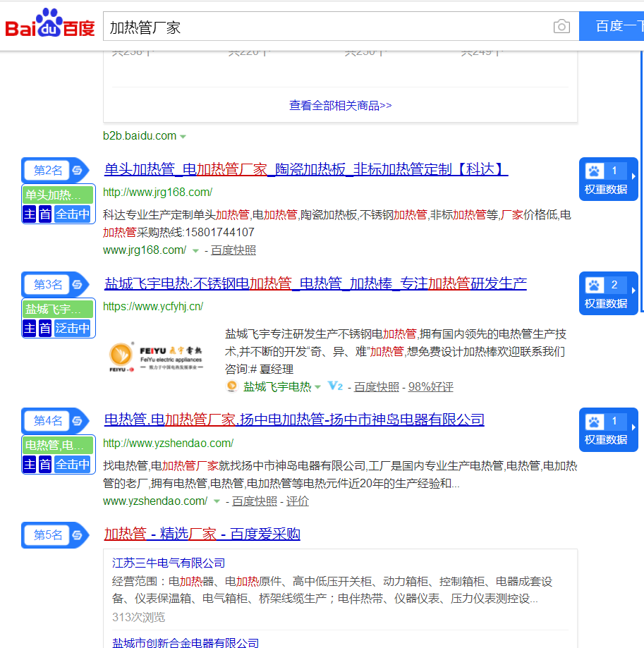Click the paw icon in 科达 权重数据
The width and height of the screenshot is (644, 648).
point(595,171)
